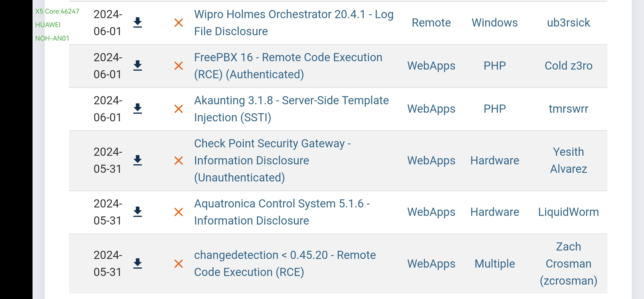Viewport: 644px width, 299px height.
Task: Select WebApps type in changedetection row
Action: click(x=431, y=264)
